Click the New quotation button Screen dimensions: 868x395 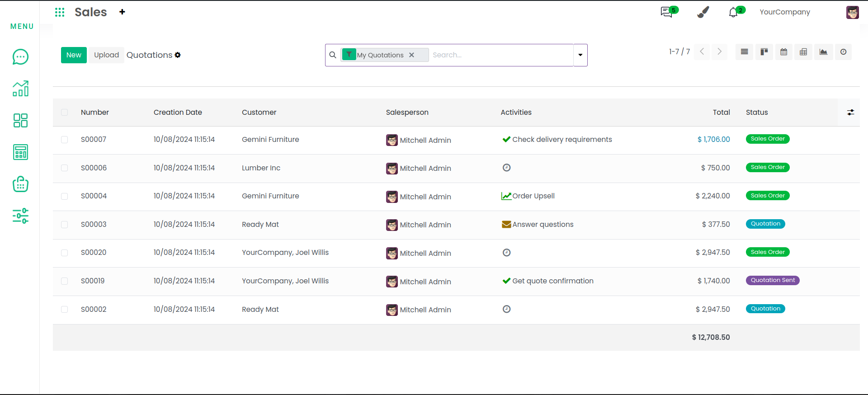[74, 55]
